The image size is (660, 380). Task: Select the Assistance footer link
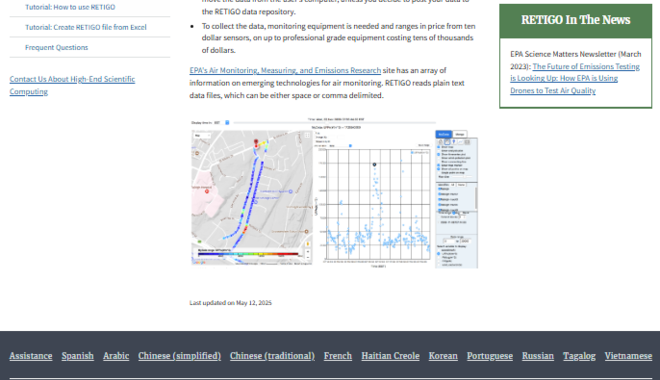coord(31,356)
